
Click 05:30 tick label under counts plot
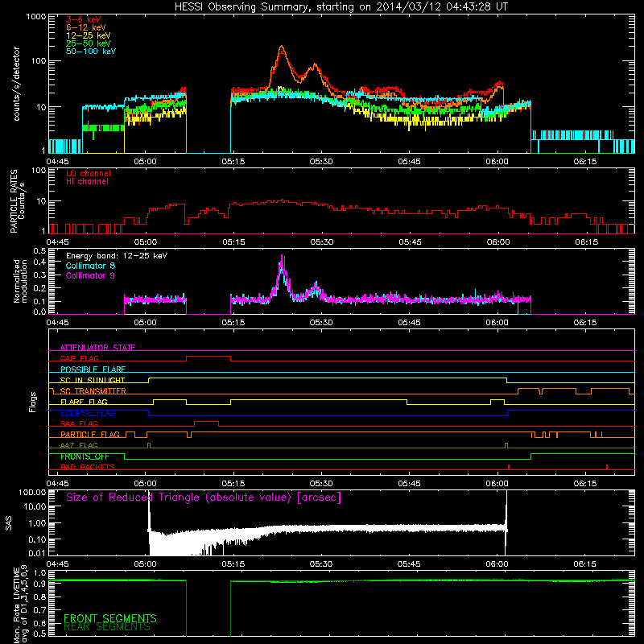(x=321, y=162)
